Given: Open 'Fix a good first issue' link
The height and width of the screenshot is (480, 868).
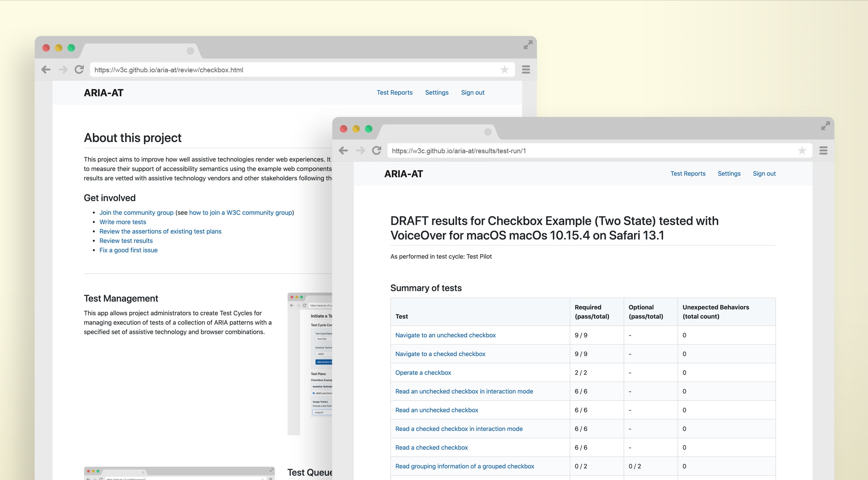Looking at the screenshot, I should (128, 250).
